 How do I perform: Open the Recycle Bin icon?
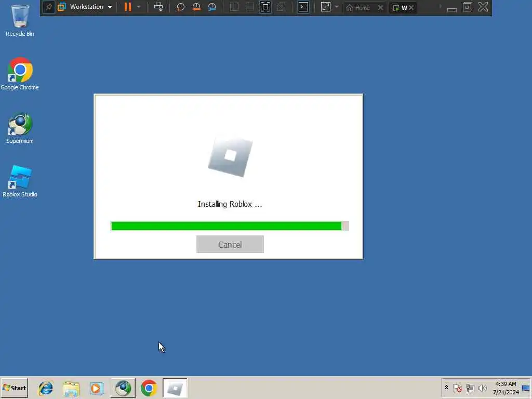[x=20, y=20]
